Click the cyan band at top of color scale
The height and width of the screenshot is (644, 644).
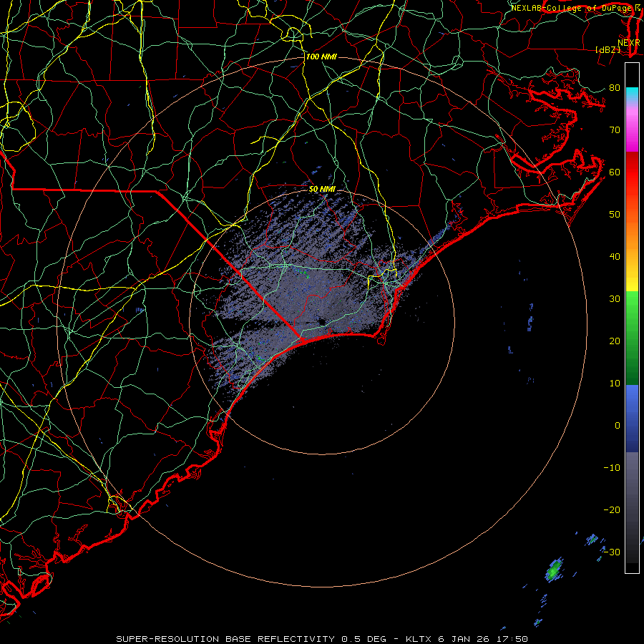click(x=632, y=94)
